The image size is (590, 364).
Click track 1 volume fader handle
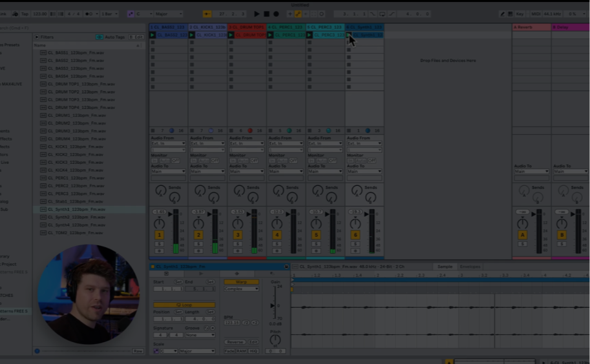click(170, 214)
